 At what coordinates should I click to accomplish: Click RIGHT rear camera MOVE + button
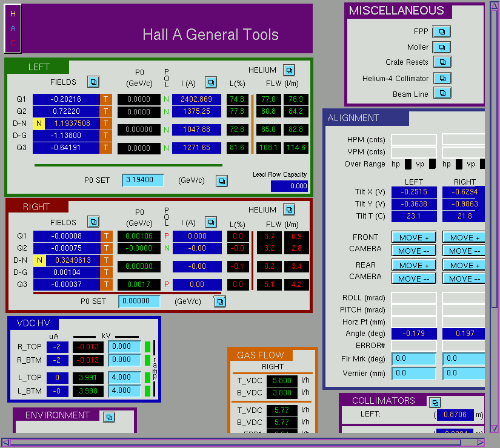pyautogui.click(x=464, y=265)
